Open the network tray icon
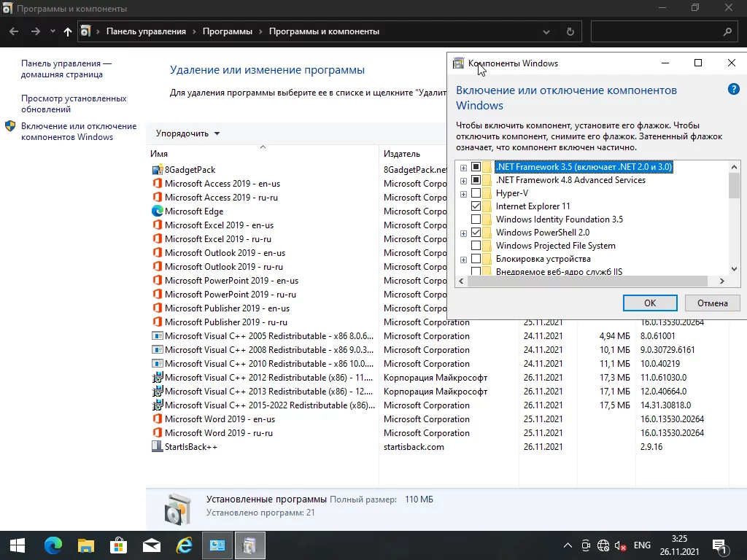 click(x=603, y=545)
